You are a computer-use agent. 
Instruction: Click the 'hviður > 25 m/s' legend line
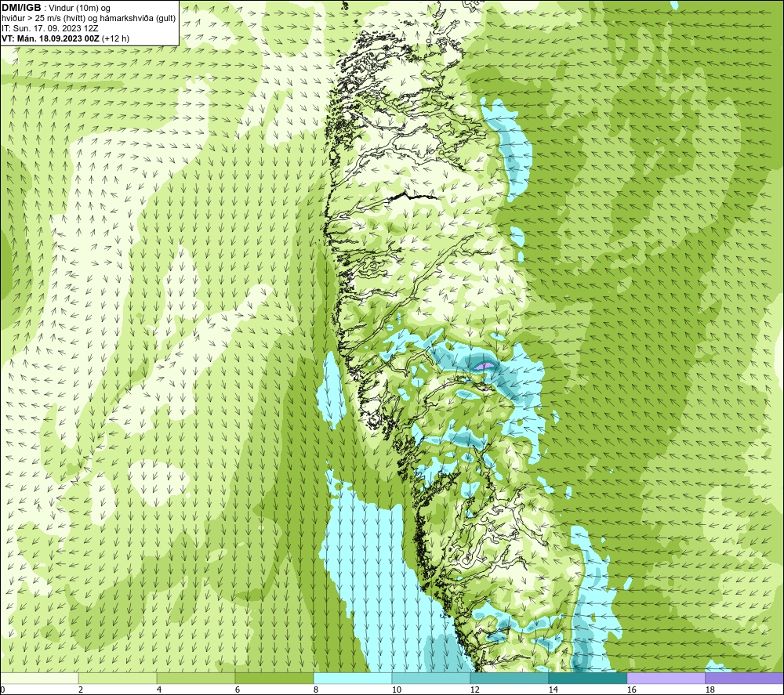[x=89, y=19]
